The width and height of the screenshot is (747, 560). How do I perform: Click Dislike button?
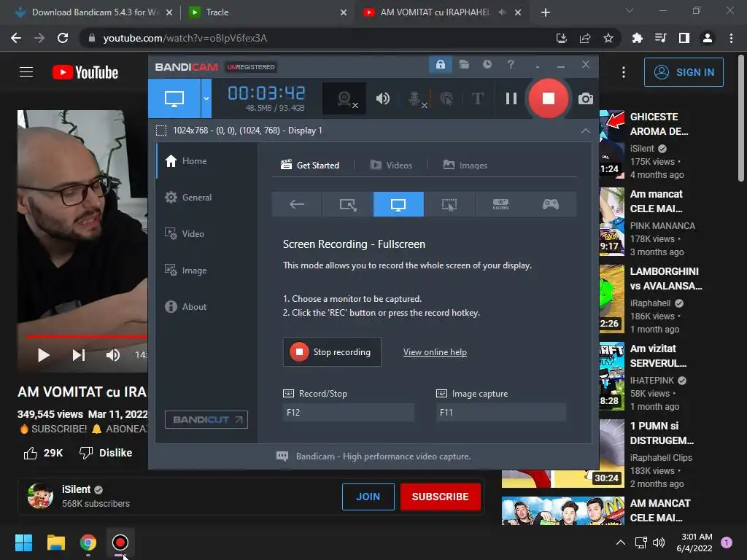pos(106,453)
